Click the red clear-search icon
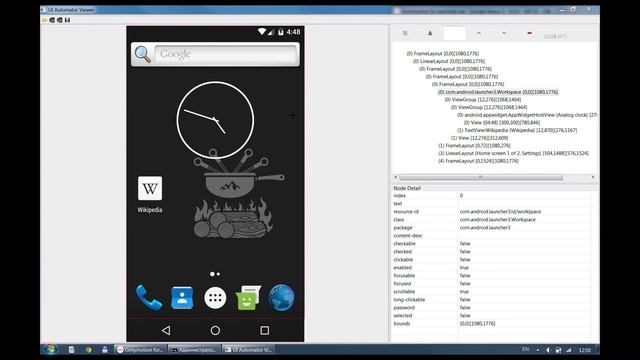This screenshot has height=360, width=640. 529,33
